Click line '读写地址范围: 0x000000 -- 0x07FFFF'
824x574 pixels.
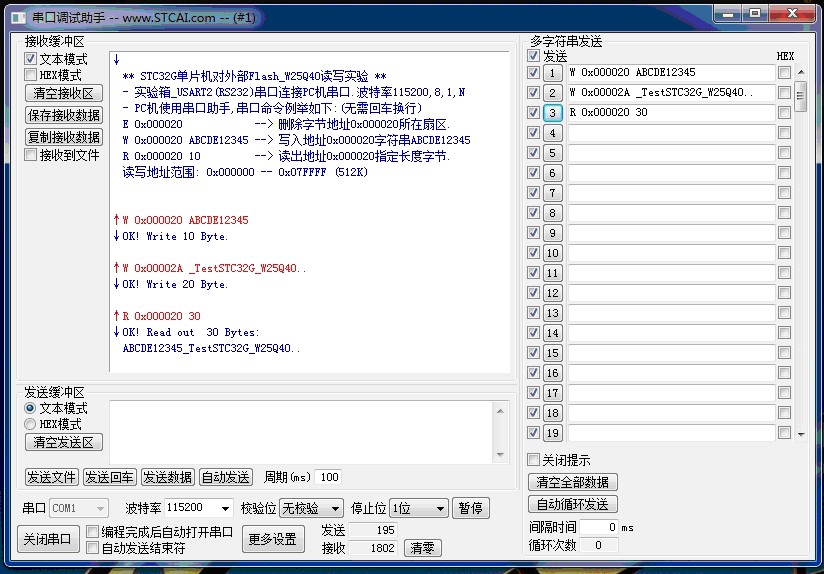pyautogui.click(x=245, y=172)
